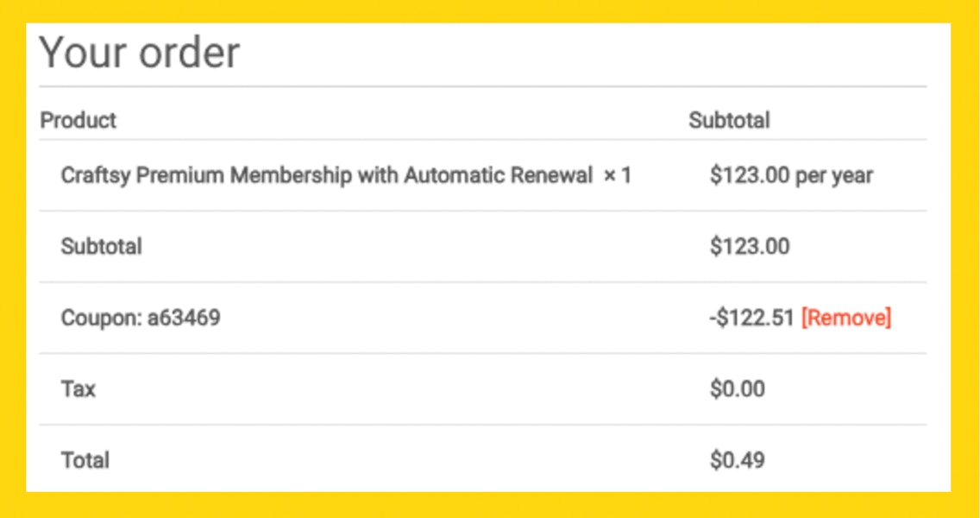Click the Tax row label
Image resolution: width=980 pixels, height=518 pixels.
(79, 389)
